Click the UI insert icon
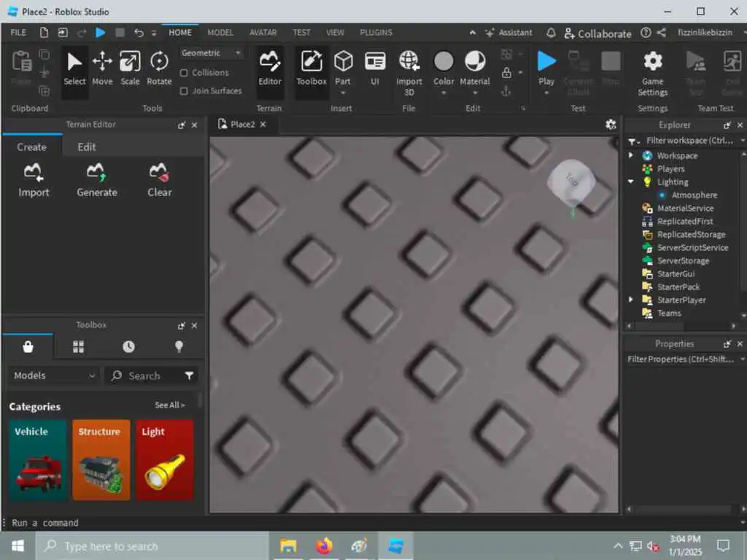747x560 pixels. pos(376,69)
